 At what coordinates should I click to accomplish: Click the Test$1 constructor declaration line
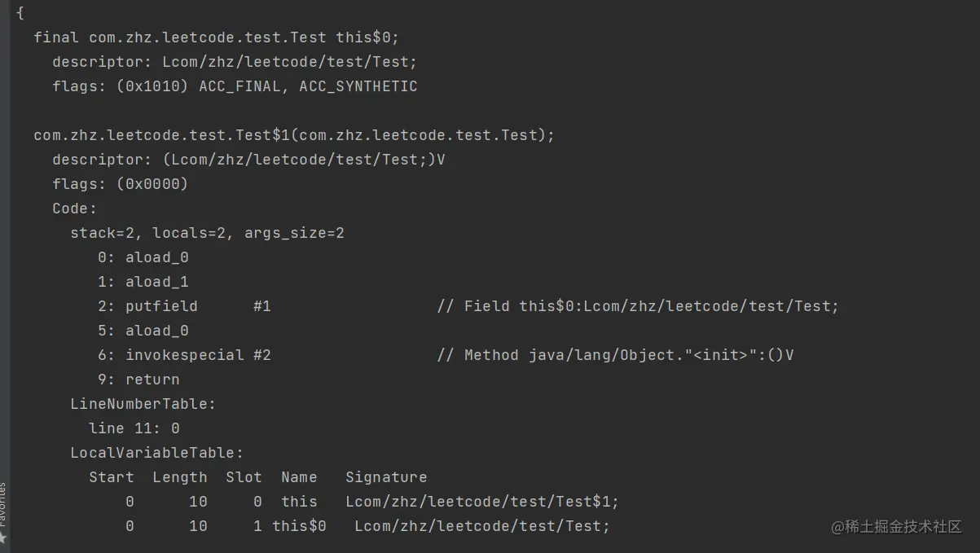coord(294,135)
